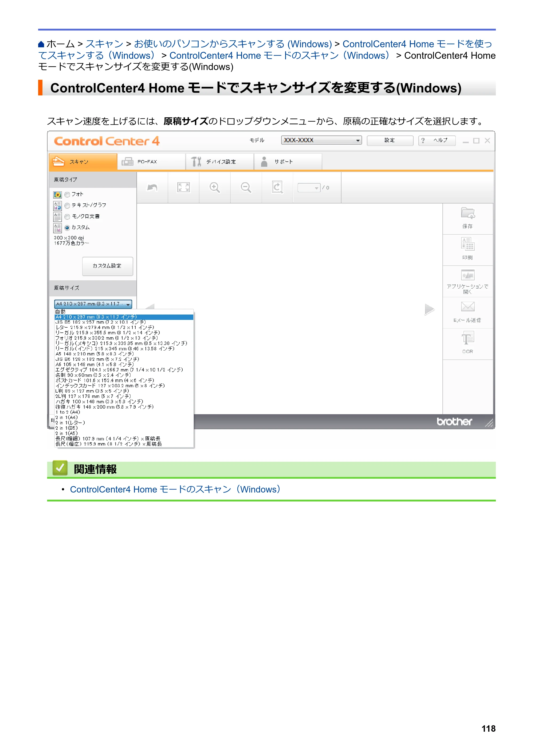Choose JIS B5 182 x 257 mm option
This screenshot has width=534, height=756.
tap(124, 322)
